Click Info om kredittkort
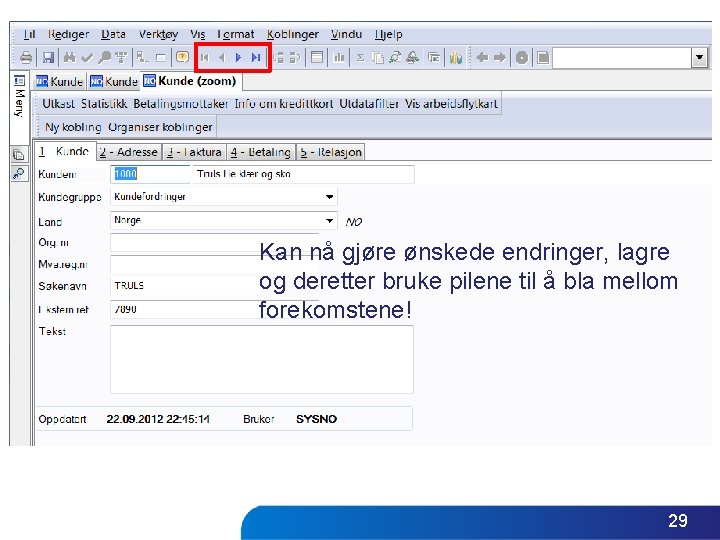This screenshot has width=720, height=540. pos(284,104)
